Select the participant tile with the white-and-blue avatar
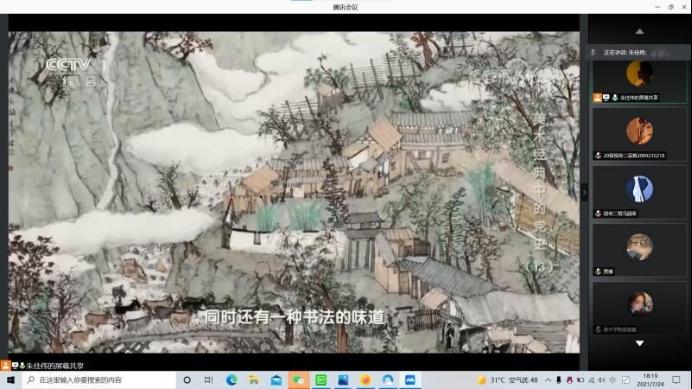 pos(639,192)
